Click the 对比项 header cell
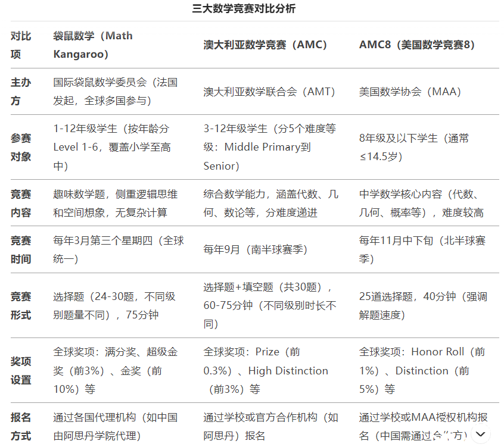The image size is (504, 447). (x=21, y=45)
